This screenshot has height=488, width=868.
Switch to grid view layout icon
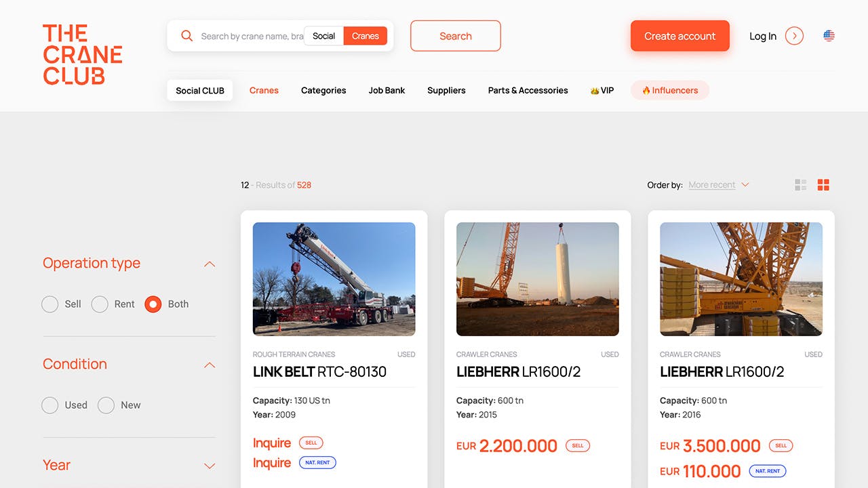click(823, 185)
